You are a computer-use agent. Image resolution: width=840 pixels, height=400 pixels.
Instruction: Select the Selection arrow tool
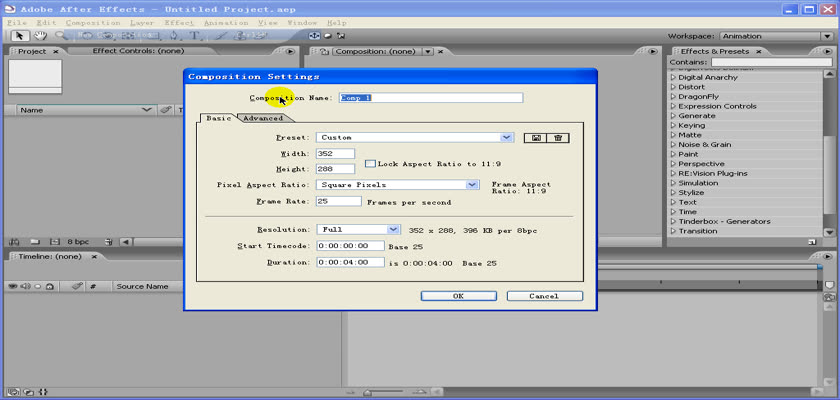(20, 36)
